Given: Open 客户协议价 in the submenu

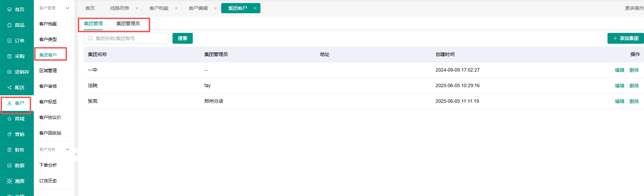Looking at the screenshot, I should pyautogui.click(x=50, y=117).
